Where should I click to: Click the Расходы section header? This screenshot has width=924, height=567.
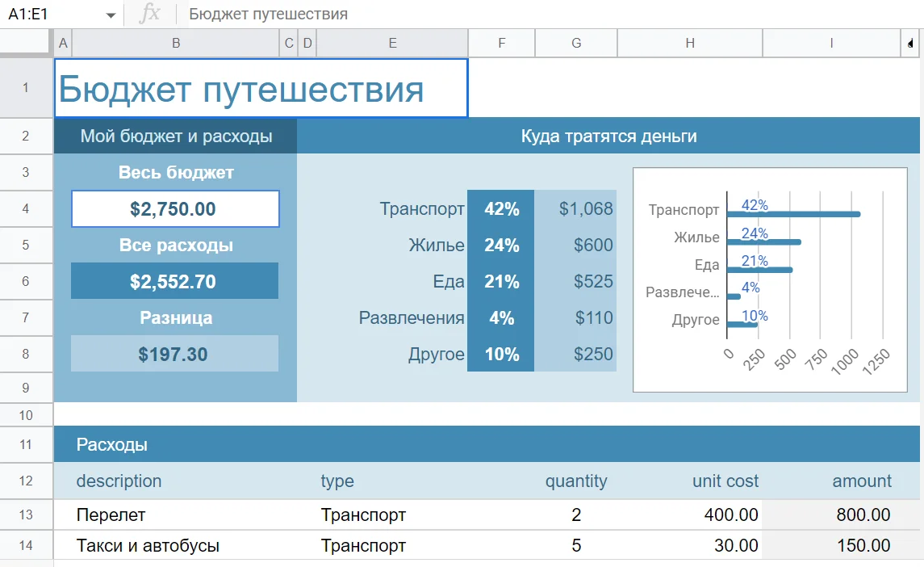(112, 444)
